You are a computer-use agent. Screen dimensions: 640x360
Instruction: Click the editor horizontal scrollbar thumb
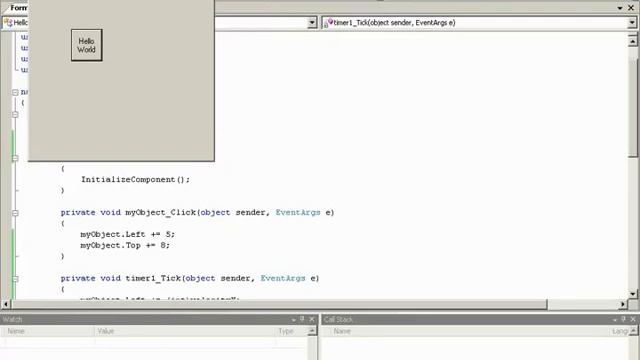(279, 304)
